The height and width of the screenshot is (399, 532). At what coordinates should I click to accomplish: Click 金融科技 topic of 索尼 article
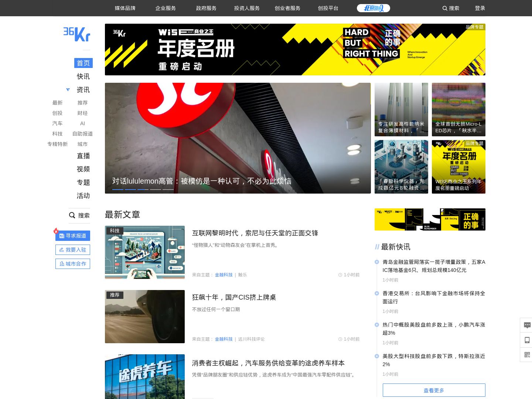224,275
